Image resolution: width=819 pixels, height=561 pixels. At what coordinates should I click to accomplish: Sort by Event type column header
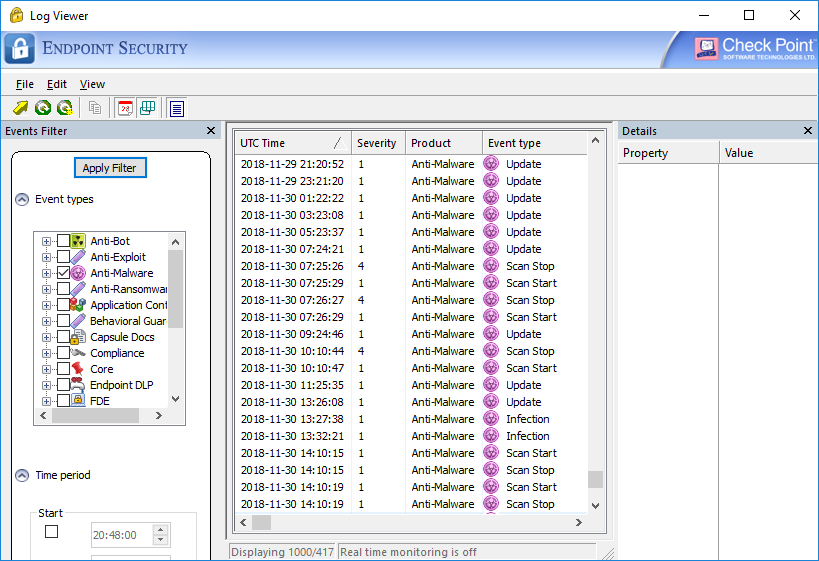coord(535,143)
